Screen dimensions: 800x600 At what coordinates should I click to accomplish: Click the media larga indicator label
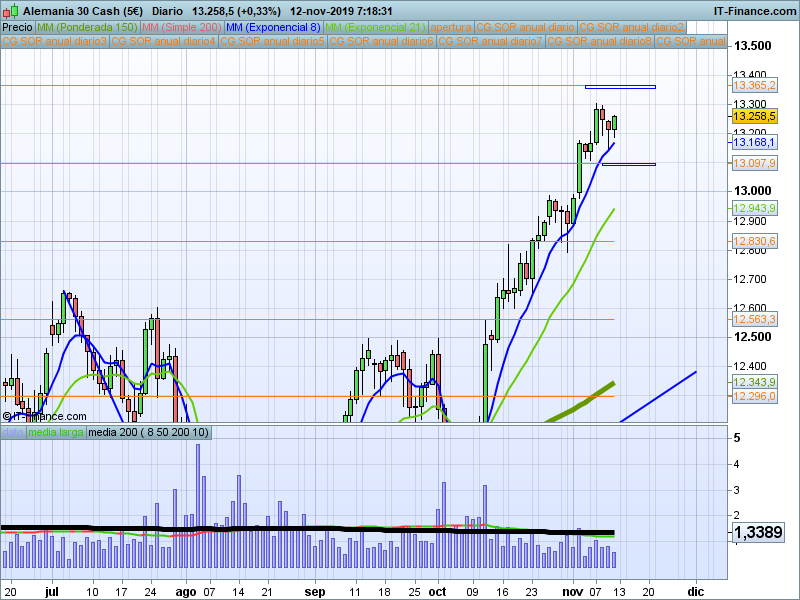(56, 433)
